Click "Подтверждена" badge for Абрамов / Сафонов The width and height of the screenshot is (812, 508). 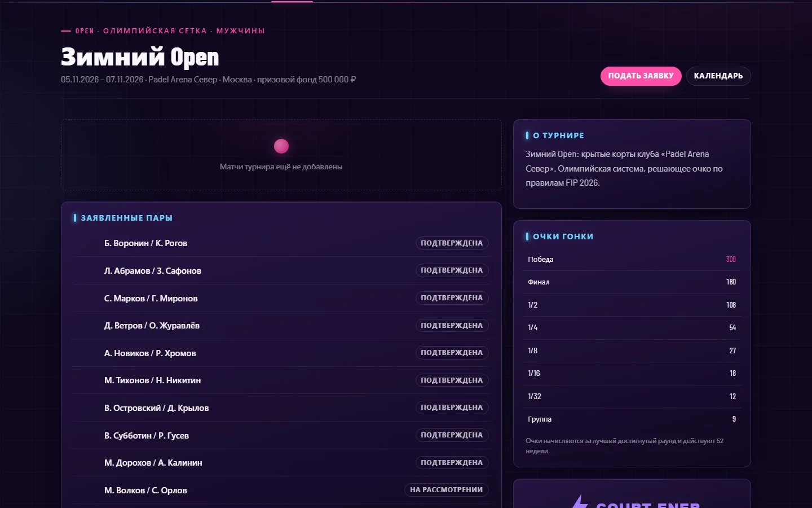[x=452, y=270]
